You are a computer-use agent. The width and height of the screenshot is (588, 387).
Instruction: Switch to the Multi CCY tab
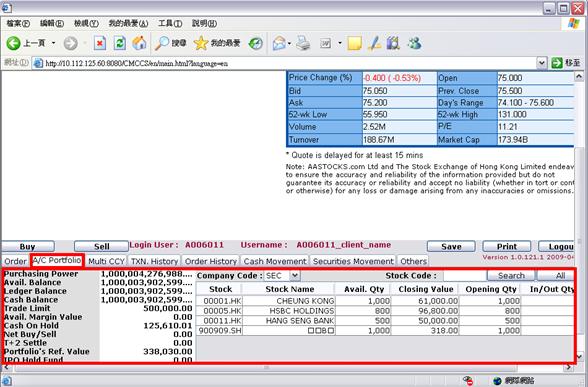106,261
